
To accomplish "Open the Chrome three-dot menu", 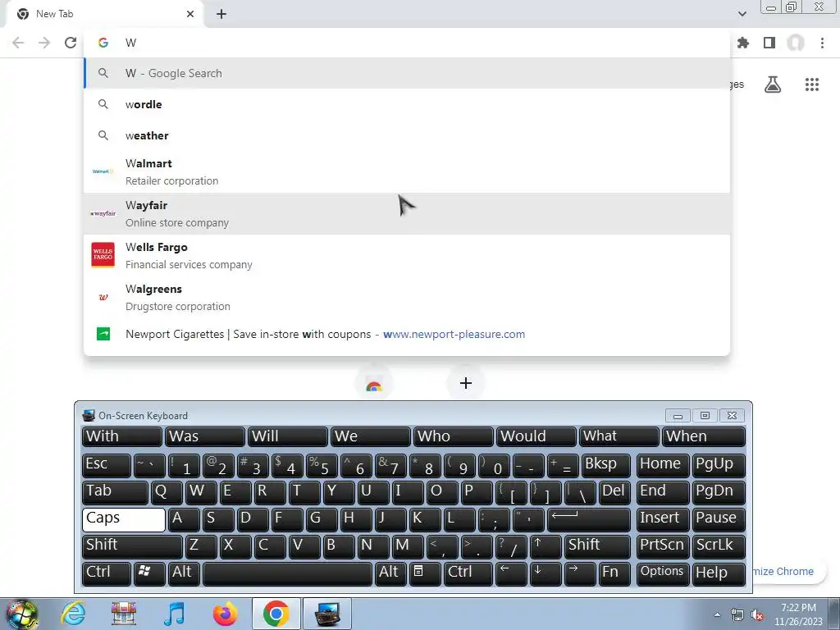I will 822,43.
